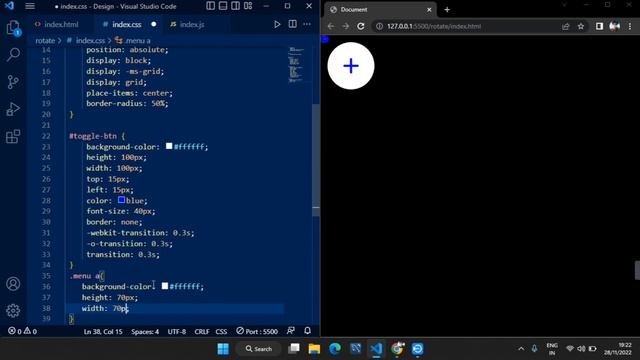This screenshot has height=360, width=640.
Task: Click 'rotate' folder in breadcrumb
Action: [45, 40]
